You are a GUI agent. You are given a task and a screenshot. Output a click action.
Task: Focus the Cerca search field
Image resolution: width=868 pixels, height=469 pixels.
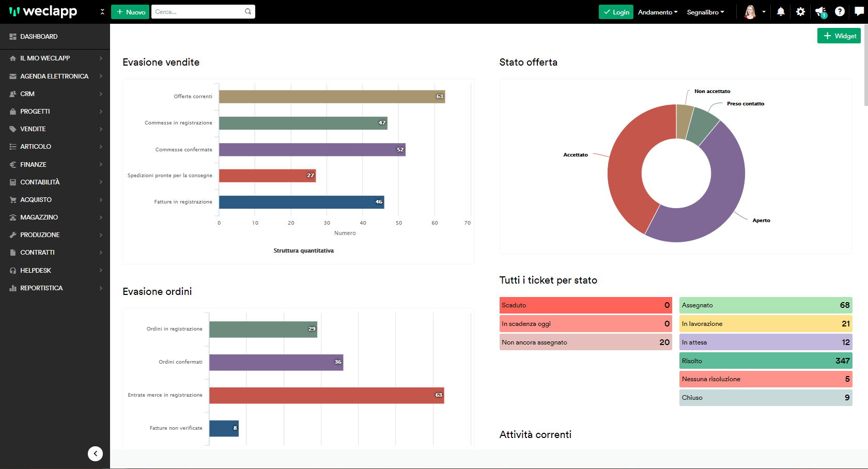(198, 11)
